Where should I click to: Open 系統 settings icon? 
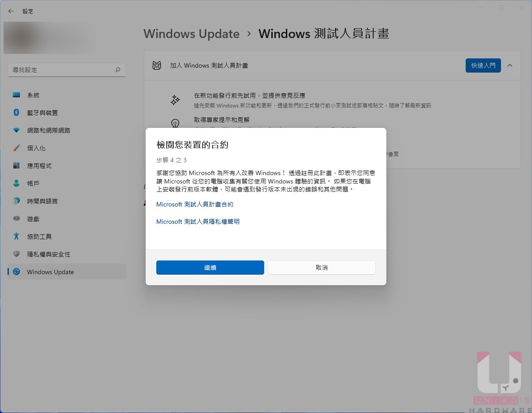coord(16,95)
